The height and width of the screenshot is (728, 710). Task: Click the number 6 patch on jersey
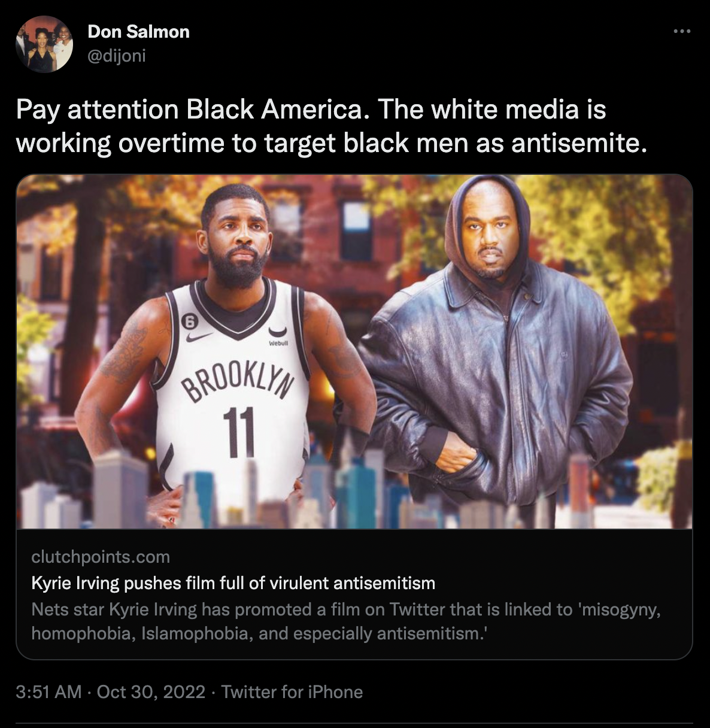coord(189,321)
